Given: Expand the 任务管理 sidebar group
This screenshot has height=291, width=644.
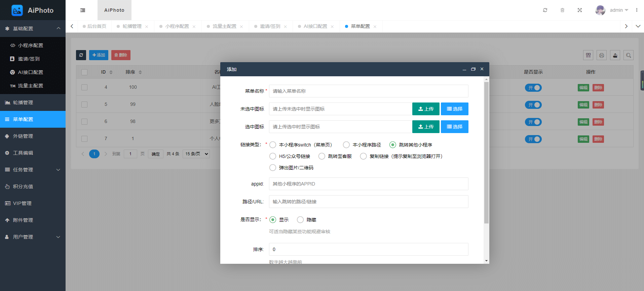Looking at the screenshot, I should 33,170.
